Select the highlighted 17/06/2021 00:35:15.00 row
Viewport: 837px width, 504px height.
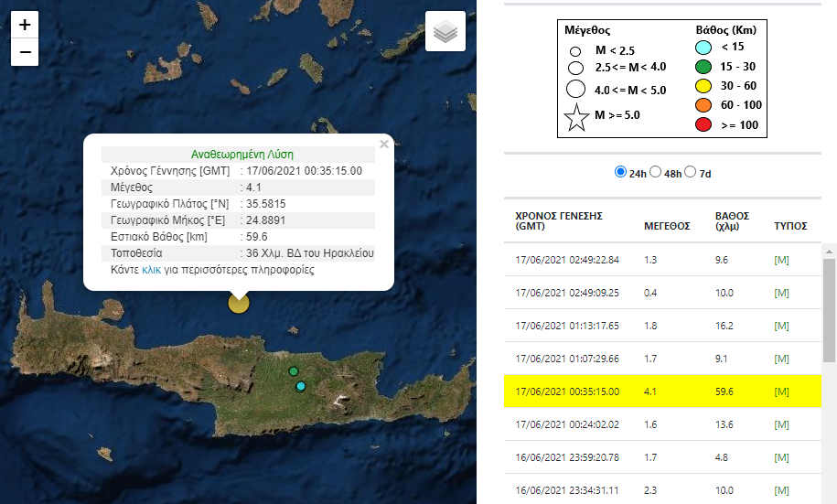point(662,391)
